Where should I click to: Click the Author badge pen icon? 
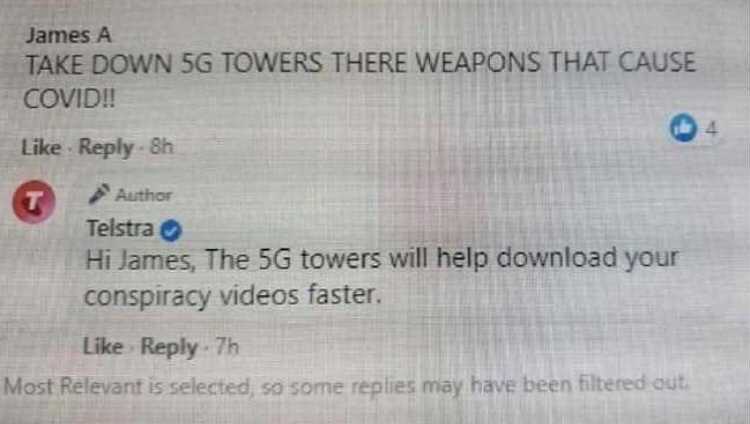99,194
